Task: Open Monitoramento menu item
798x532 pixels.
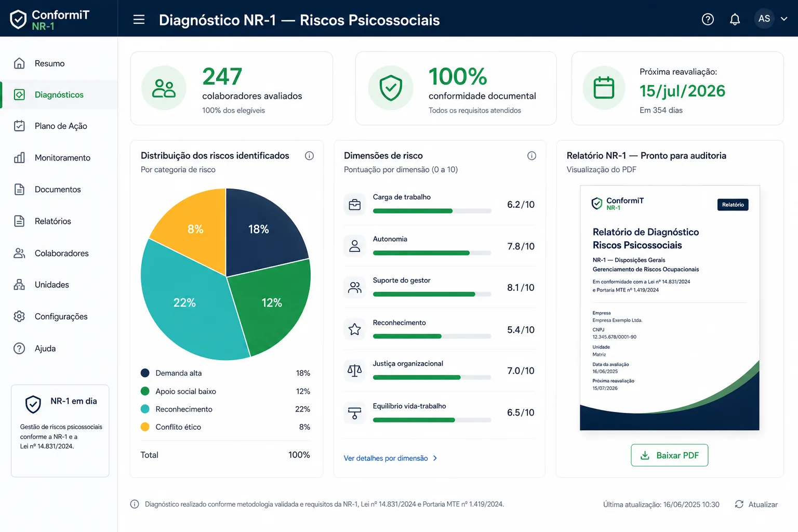Action: [x=59, y=158]
